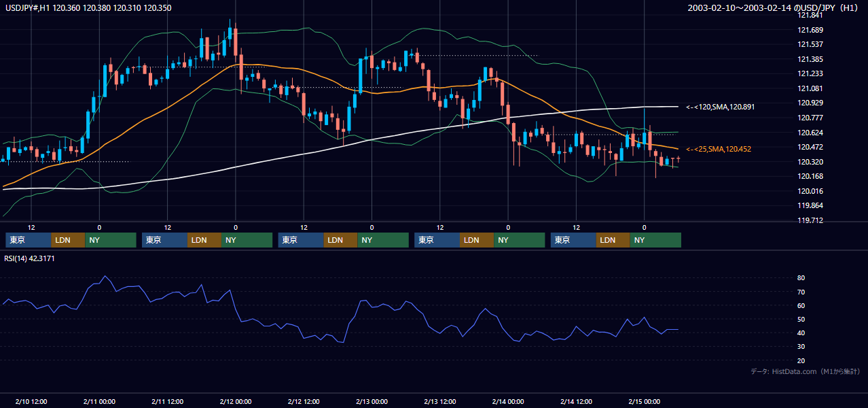Select the 2/13 12:00 time axis label
Screen dimensions: 868x408
(x=439, y=401)
